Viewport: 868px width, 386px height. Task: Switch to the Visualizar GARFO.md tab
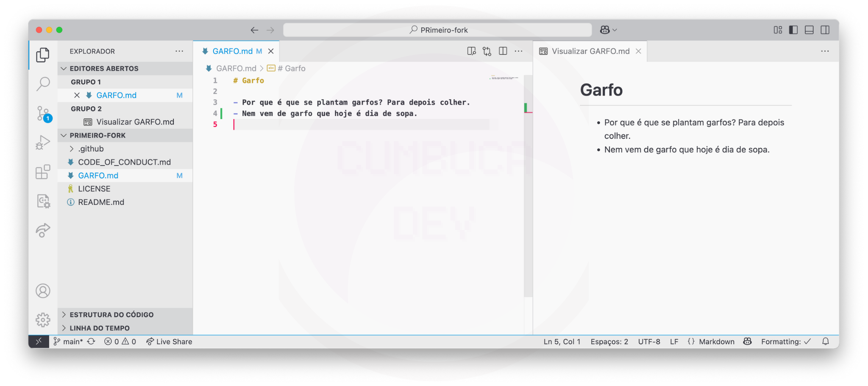(x=590, y=51)
